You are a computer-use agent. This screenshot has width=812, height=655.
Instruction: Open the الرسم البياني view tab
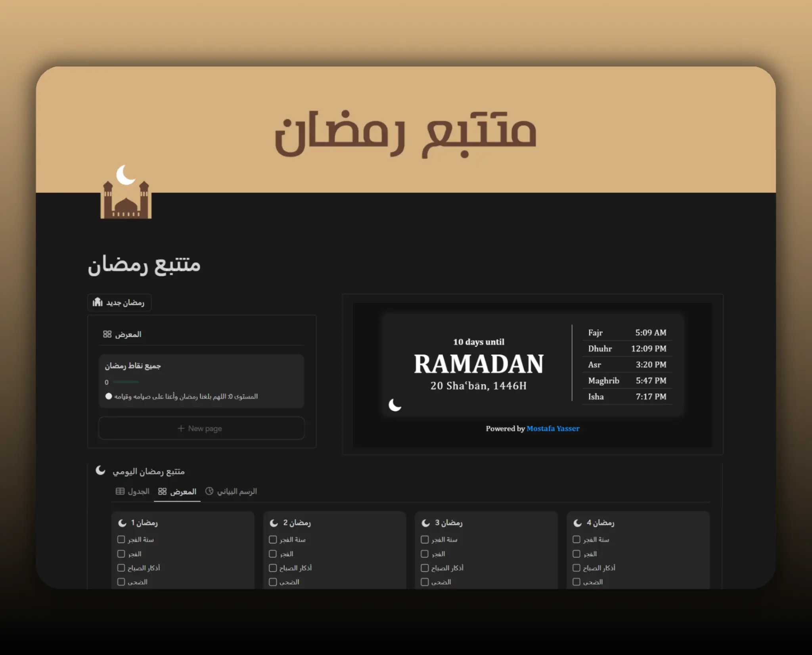click(231, 491)
